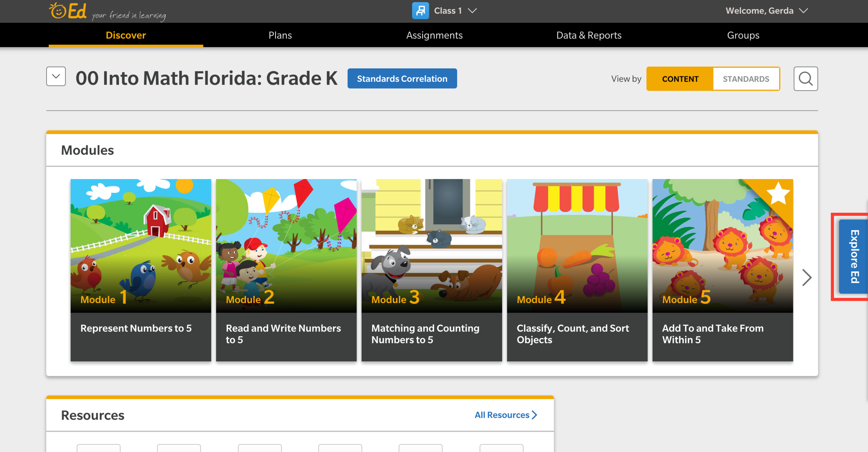
Task: Open Module 3 Matching and Counting card
Action: [432, 270]
